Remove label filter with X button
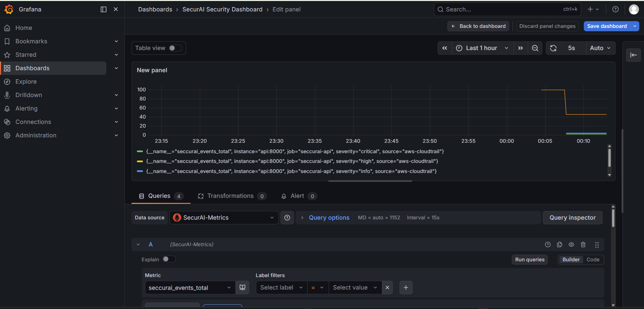 coord(387,288)
